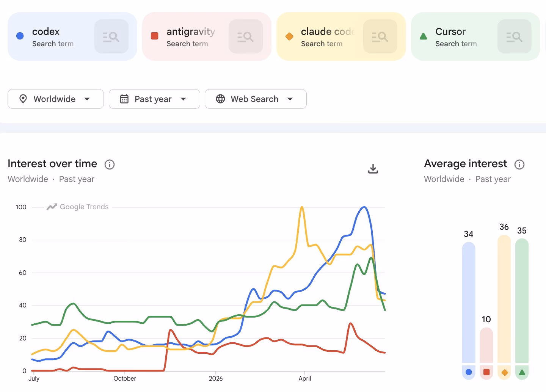Click the 2026 label on the time axis

point(216,378)
